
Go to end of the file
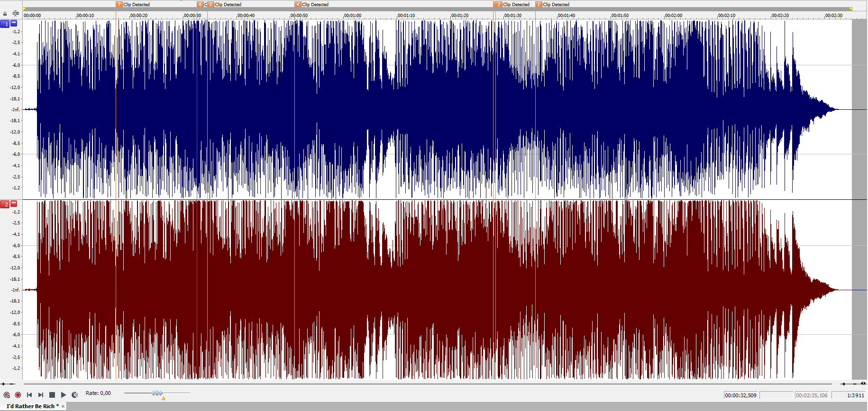pos(41,395)
